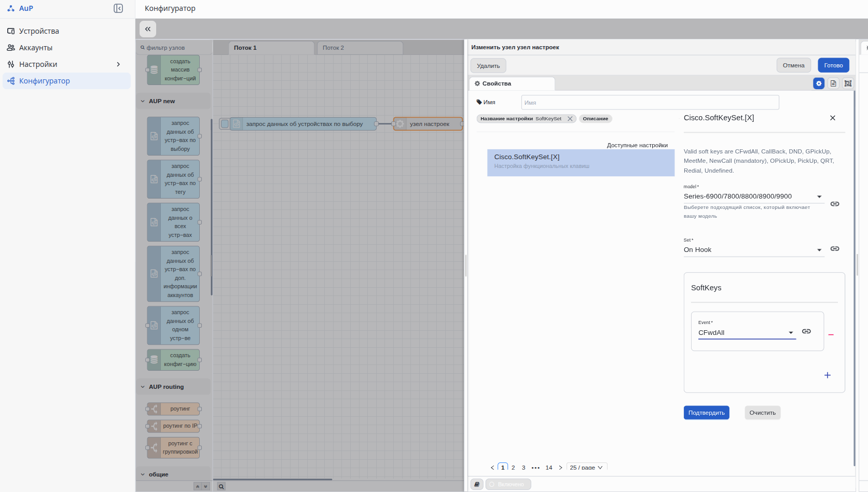868x492 pixels.
Task: Collapse the AUP routing palette category
Action: (x=174, y=387)
